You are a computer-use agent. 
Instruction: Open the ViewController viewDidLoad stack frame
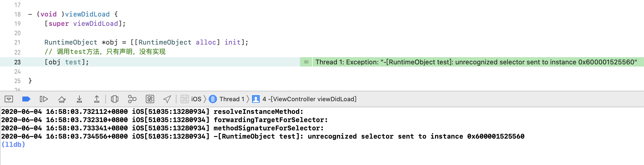coord(304,99)
